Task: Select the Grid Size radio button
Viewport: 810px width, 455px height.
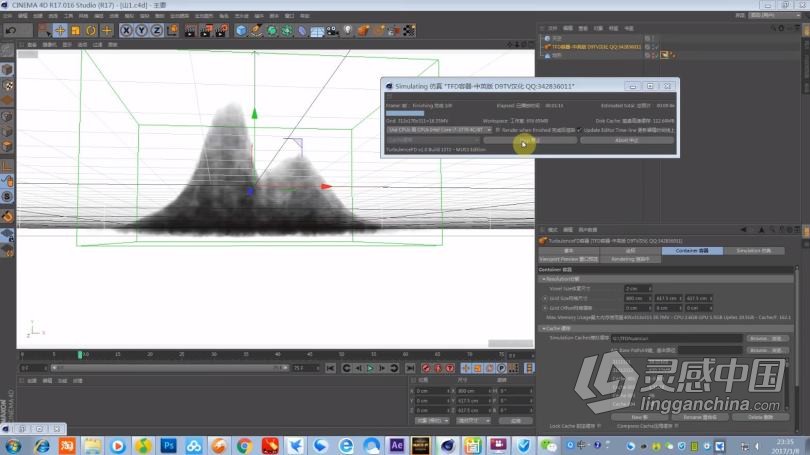Action: (545, 299)
